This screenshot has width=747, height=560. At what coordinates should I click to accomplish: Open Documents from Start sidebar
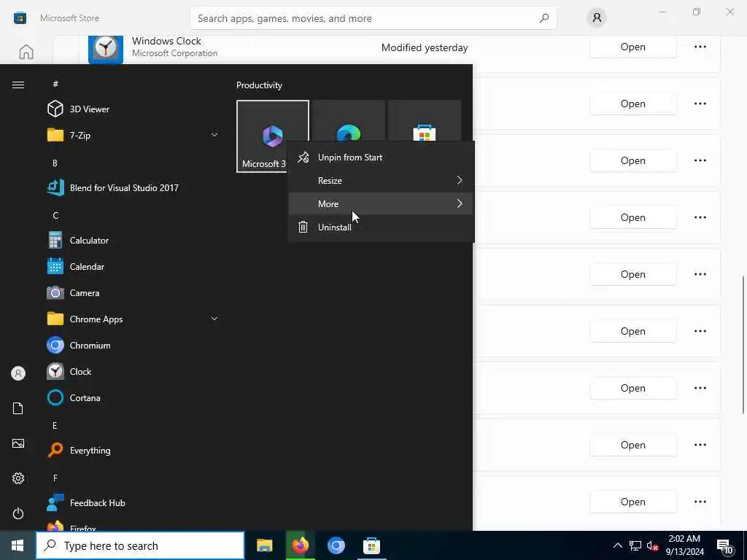coord(18,408)
